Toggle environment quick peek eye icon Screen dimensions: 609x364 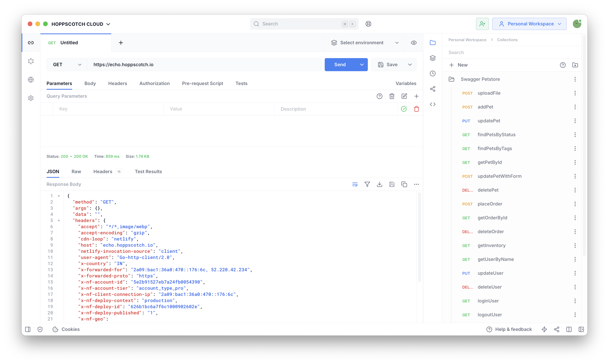[414, 43]
